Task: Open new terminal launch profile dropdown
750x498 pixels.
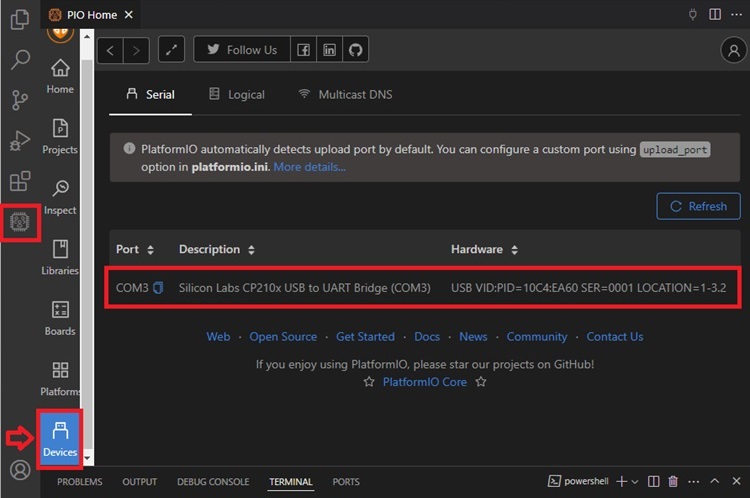Action: pos(635,482)
